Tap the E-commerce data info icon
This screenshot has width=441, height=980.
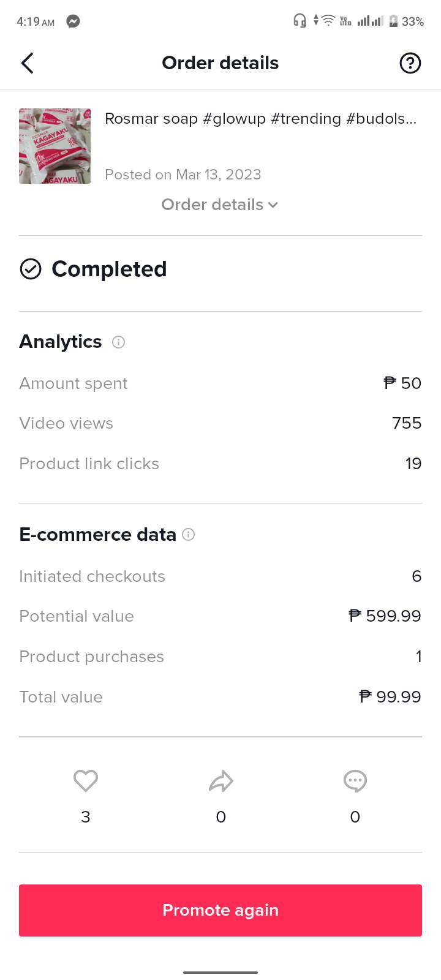pos(189,535)
